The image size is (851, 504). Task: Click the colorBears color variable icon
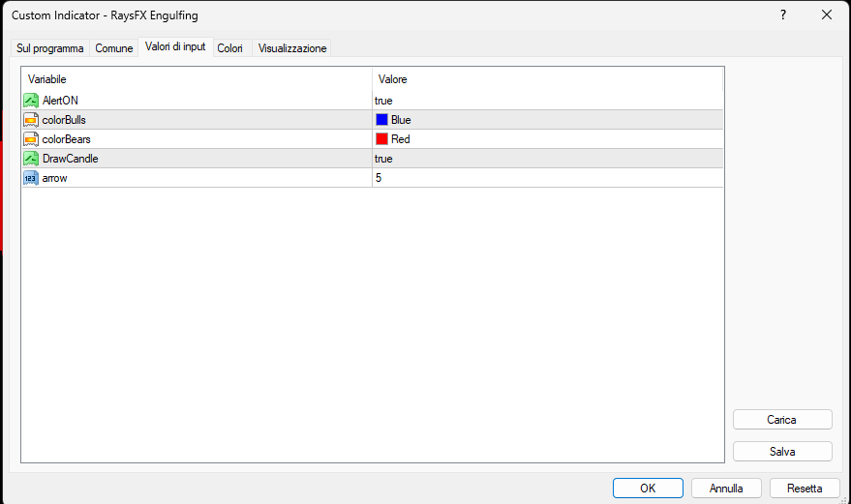pos(31,139)
